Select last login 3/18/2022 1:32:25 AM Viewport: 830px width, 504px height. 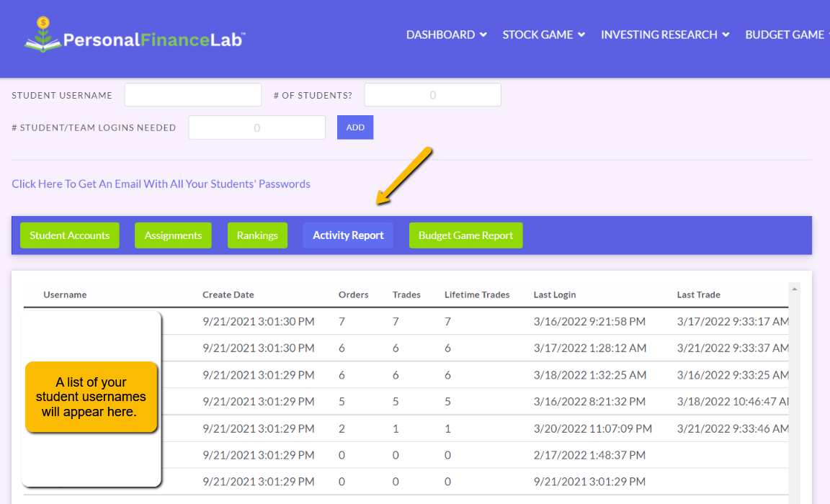(589, 375)
